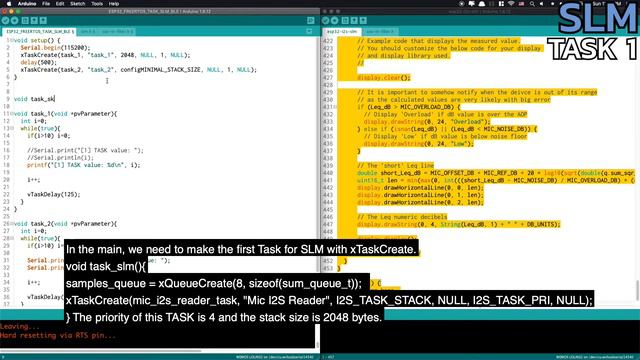Screen dimensions: 640x360
Task: Select esp32-i2s-slm tab in right window
Action: (x=342, y=31)
